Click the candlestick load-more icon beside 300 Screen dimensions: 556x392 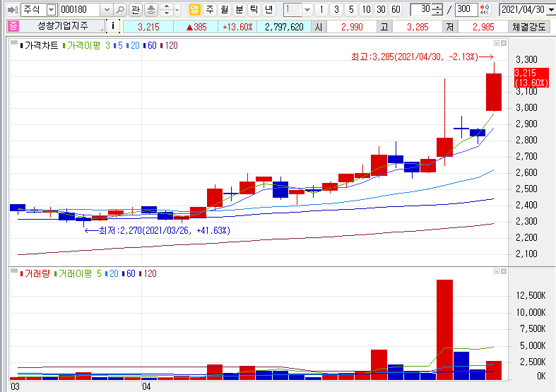[x=485, y=10]
